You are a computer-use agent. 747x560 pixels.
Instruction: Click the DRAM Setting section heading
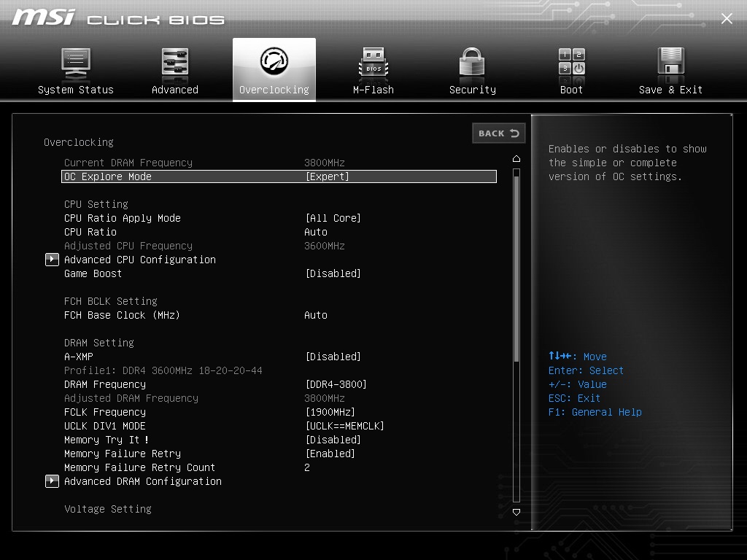click(x=99, y=343)
